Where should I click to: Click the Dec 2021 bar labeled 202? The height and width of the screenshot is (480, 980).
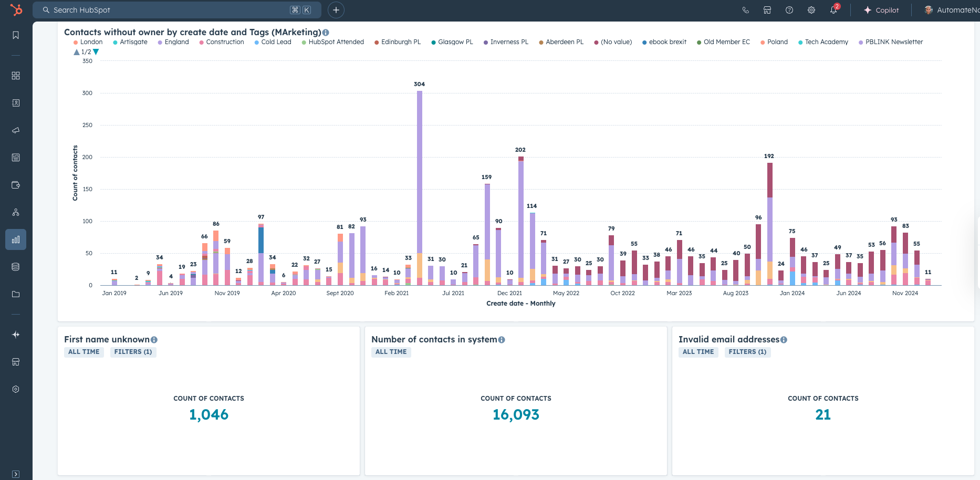[521, 221]
